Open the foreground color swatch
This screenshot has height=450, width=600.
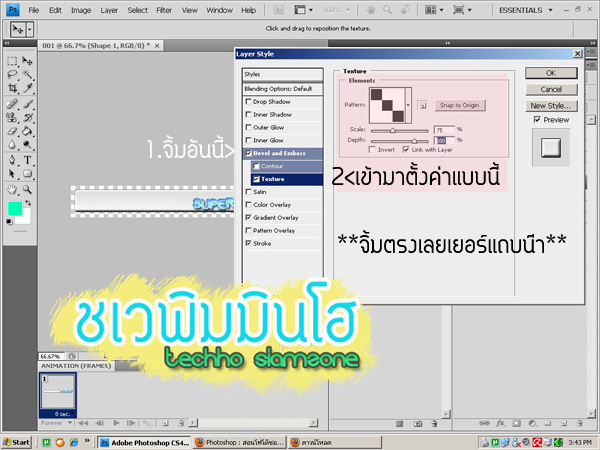click(x=15, y=209)
